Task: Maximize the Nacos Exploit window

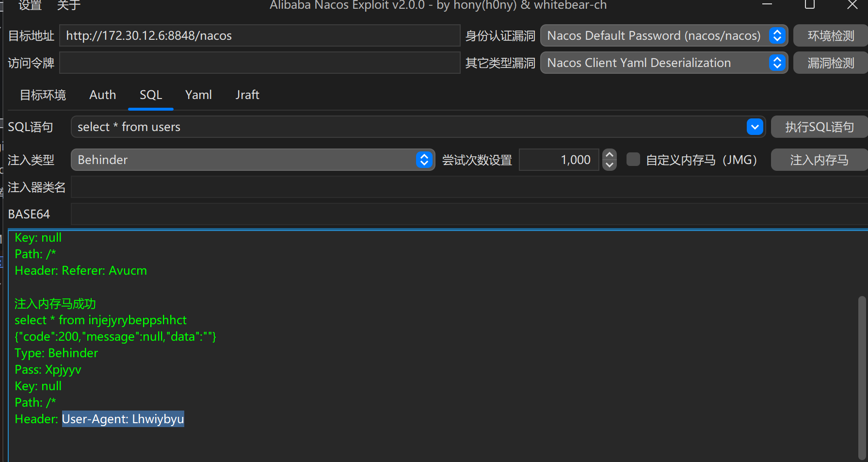Action: pos(810,5)
